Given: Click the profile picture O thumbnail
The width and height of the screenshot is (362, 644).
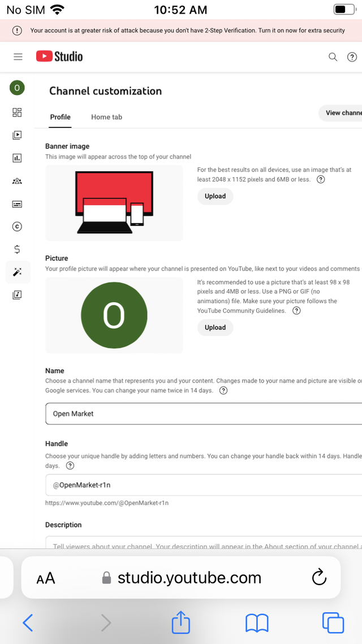Looking at the screenshot, I should [114, 315].
